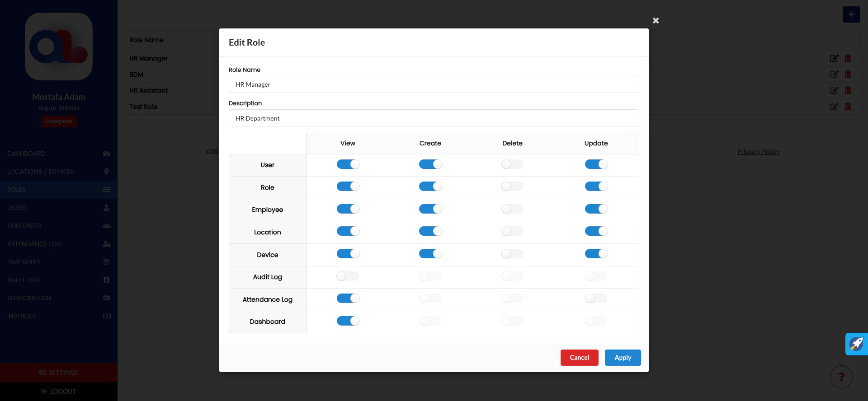Toggle Update permission for Employee
The height and width of the screenshot is (401, 868).
pyautogui.click(x=596, y=209)
